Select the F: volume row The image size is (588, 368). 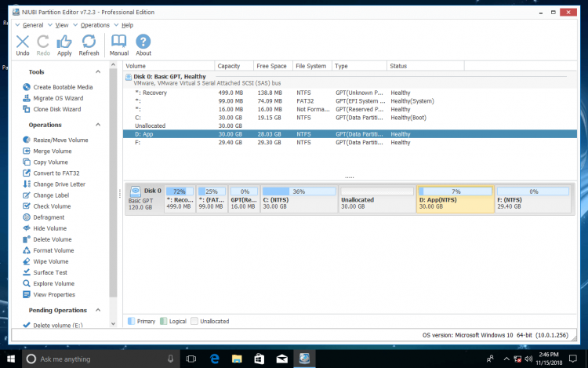tap(350, 142)
